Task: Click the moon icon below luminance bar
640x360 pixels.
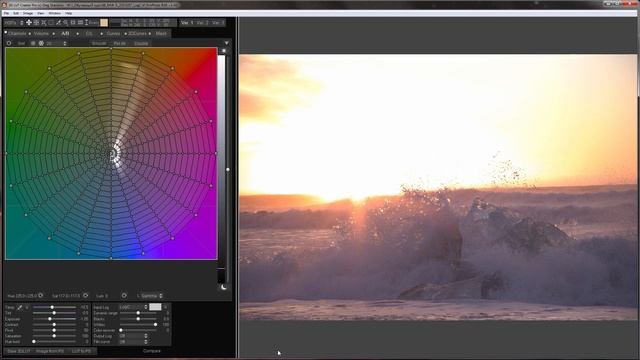Action: 223,287
